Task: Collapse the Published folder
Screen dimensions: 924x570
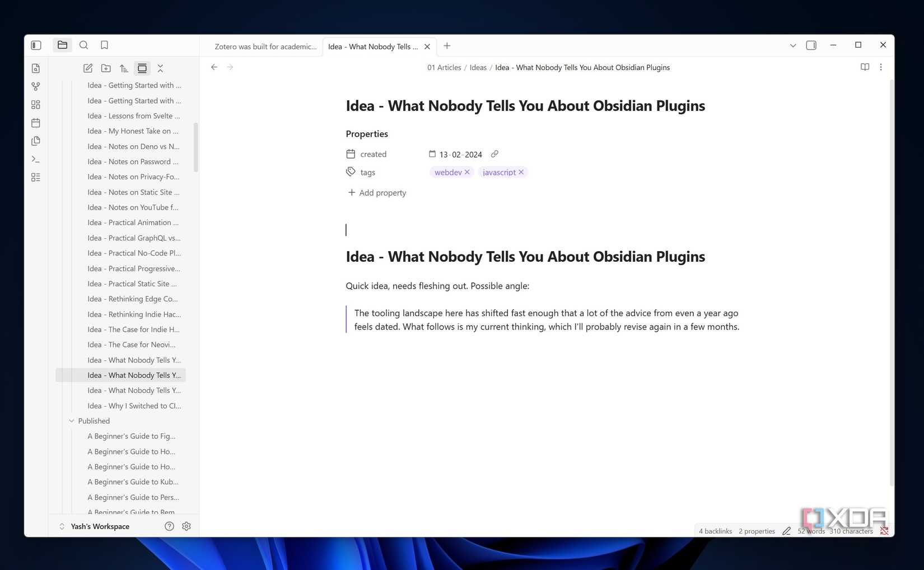Action: pyautogui.click(x=71, y=421)
